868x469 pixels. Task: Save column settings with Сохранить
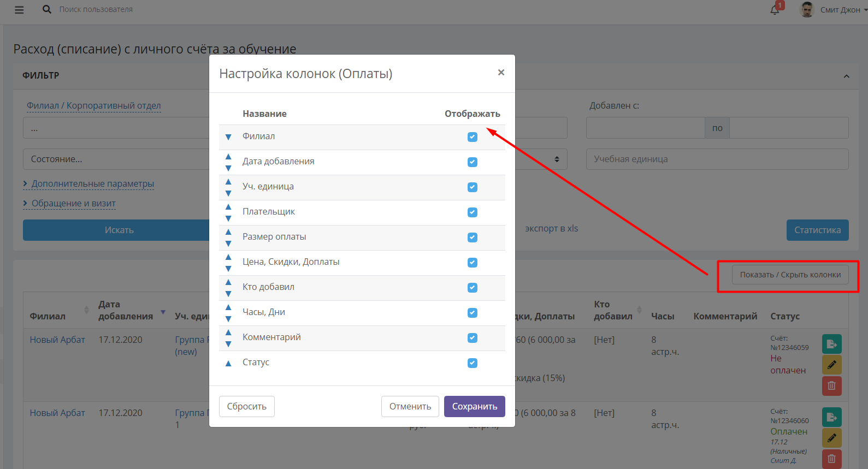click(475, 406)
